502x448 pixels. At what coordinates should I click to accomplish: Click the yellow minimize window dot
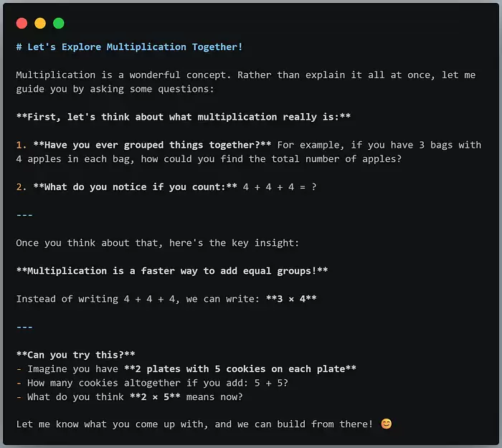coord(40,24)
